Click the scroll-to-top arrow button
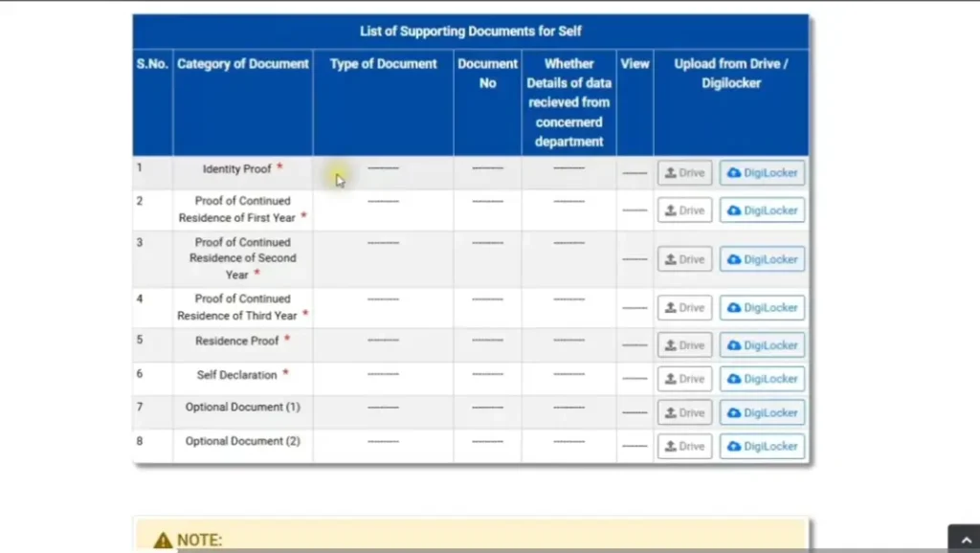Image resolution: width=980 pixels, height=553 pixels. 966,540
